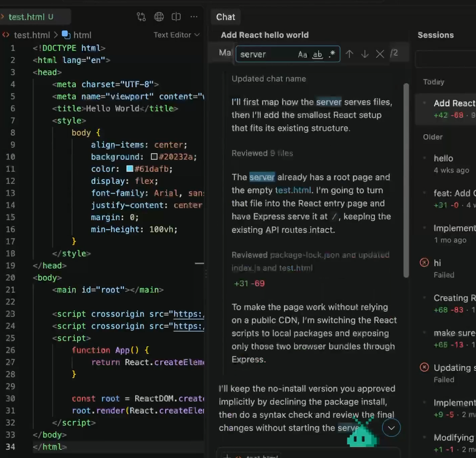
Task: Open the failed 'Updating' session
Action: (445, 373)
